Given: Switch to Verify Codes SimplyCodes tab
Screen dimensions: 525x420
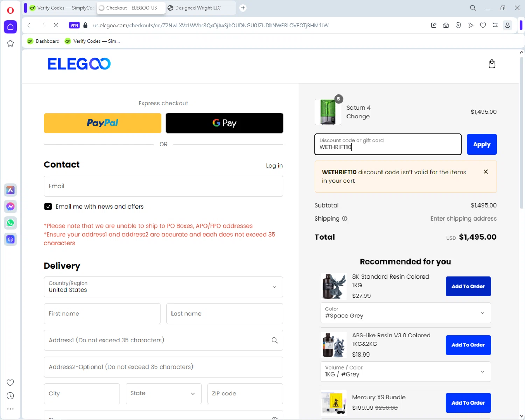Looking at the screenshot, I should coord(62,8).
